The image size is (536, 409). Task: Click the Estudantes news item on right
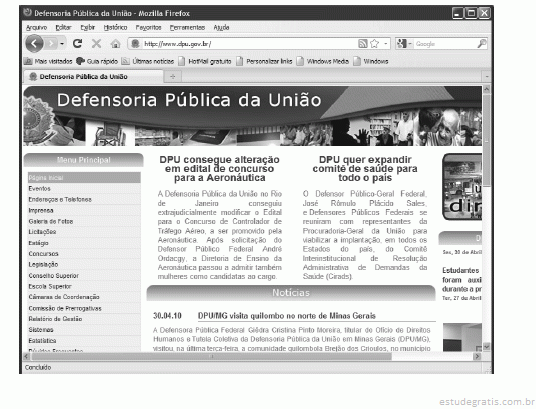462,280
